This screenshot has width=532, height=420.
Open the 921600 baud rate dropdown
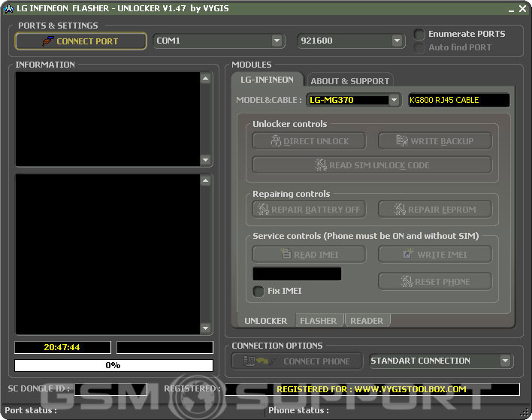pos(351,41)
